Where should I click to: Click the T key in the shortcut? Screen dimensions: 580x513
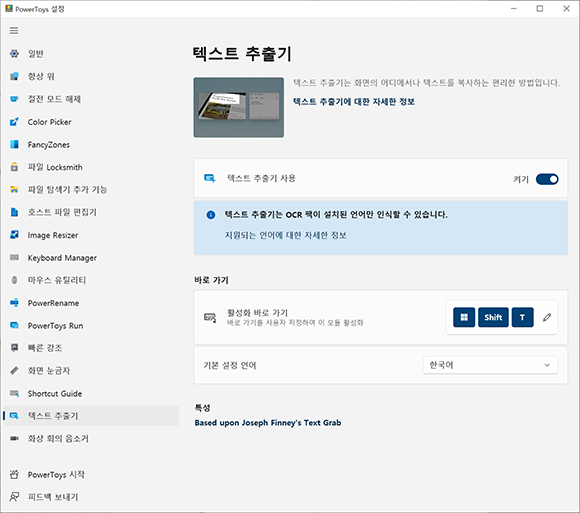pos(522,317)
